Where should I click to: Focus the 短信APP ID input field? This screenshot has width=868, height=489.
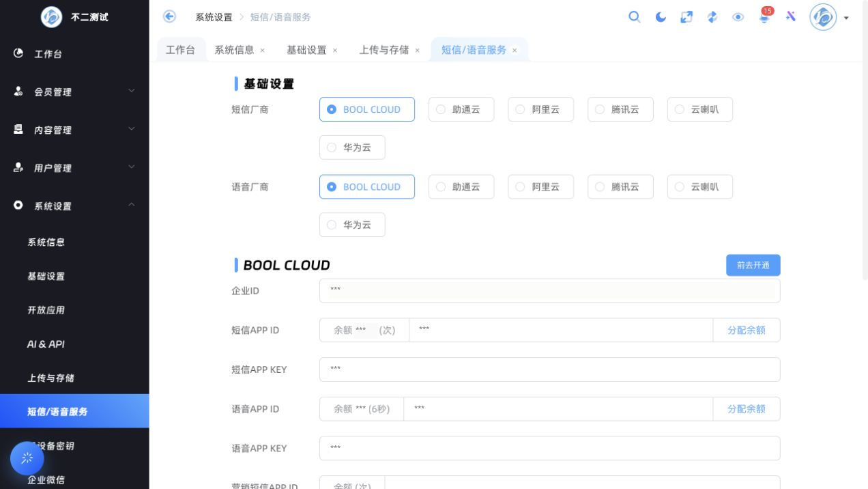click(561, 330)
